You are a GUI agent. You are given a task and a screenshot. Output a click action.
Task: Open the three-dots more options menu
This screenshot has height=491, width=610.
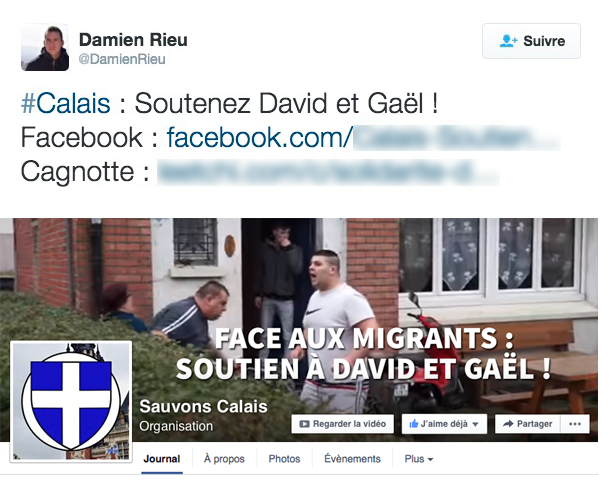pos(575,424)
